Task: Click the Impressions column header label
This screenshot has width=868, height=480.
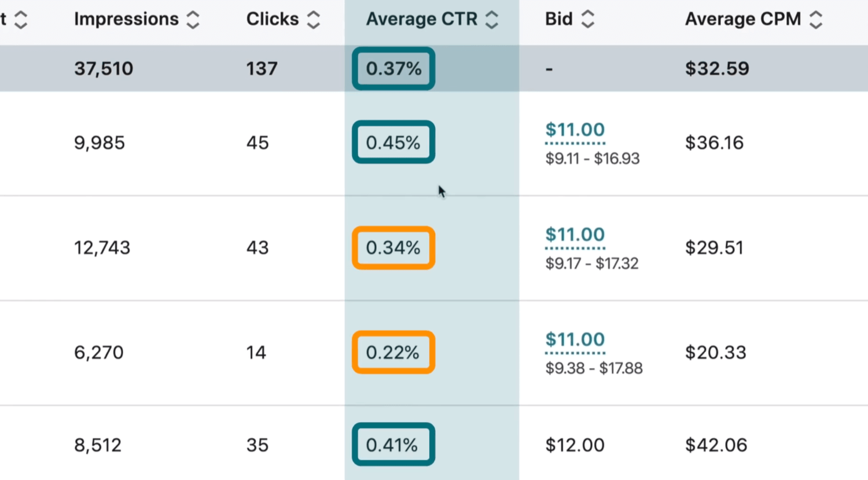Action: (126, 19)
